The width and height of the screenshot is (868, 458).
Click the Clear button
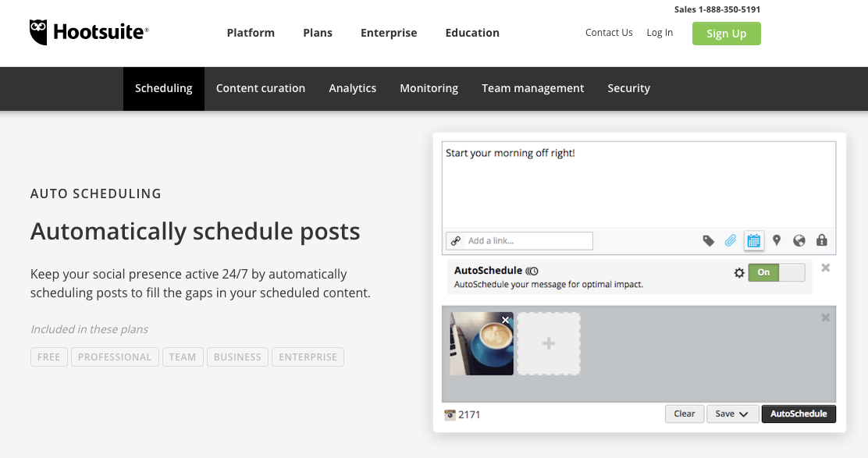click(x=685, y=414)
